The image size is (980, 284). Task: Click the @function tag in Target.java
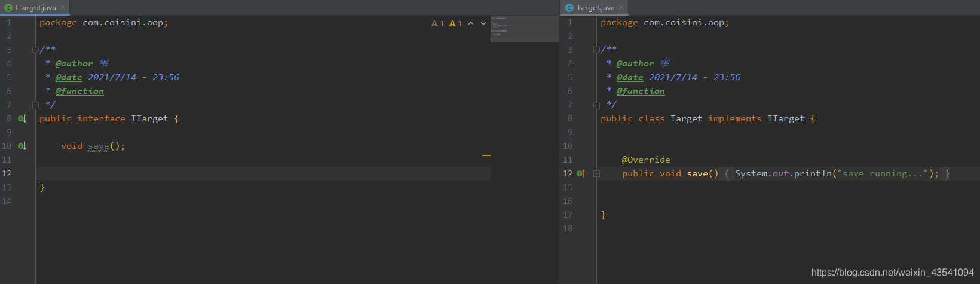641,91
